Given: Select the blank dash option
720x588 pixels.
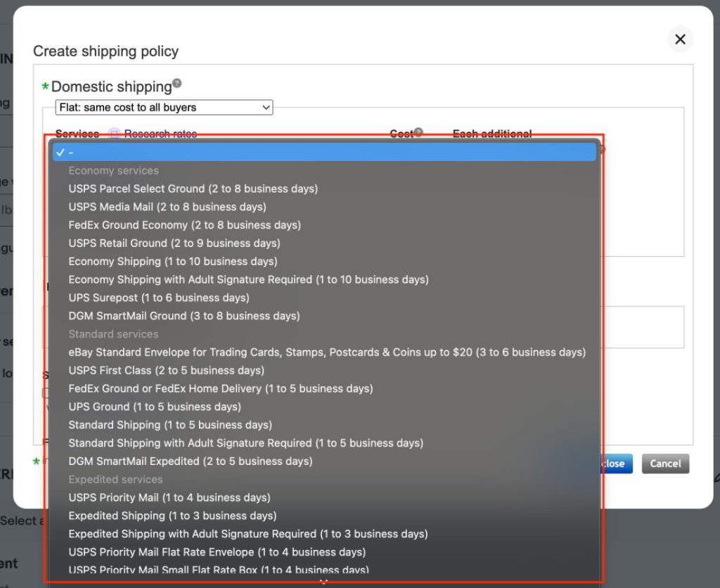Looking at the screenshot, I should coord(324,152).
